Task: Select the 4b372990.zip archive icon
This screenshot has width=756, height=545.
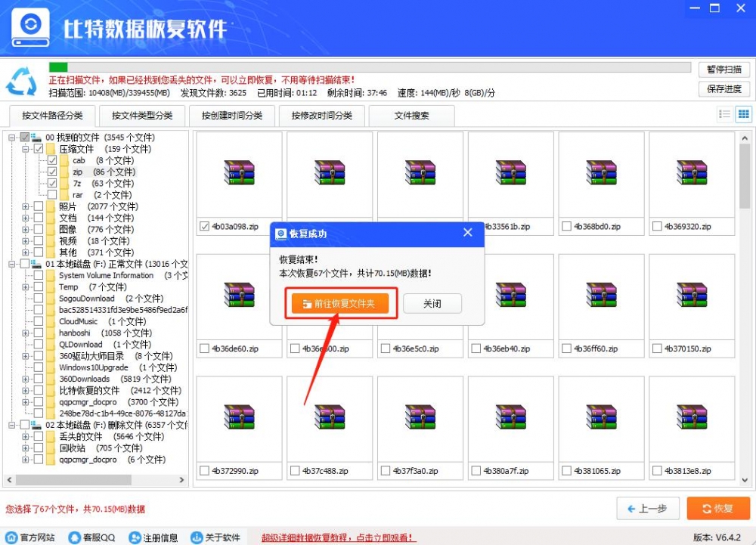Action: [x=239, y=416]
